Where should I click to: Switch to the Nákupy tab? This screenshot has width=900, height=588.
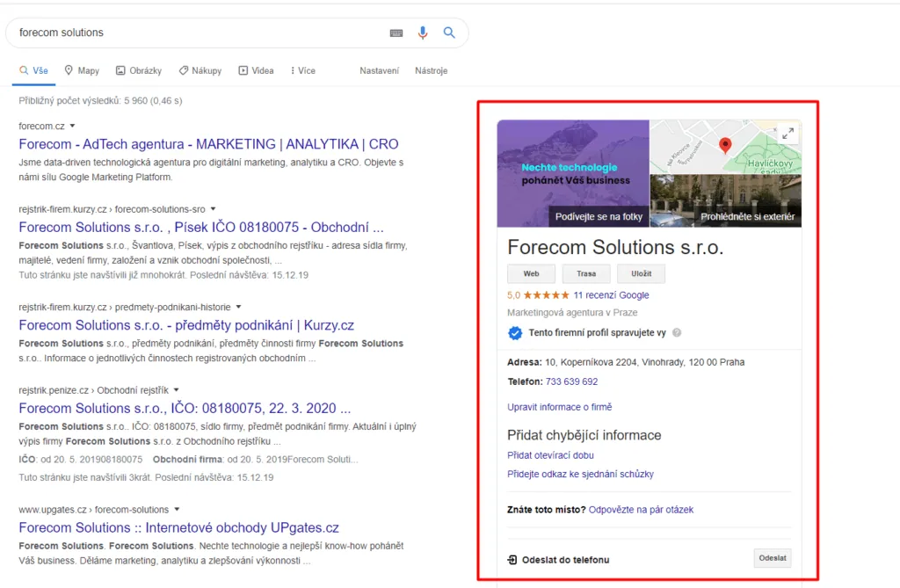[200, 70]
